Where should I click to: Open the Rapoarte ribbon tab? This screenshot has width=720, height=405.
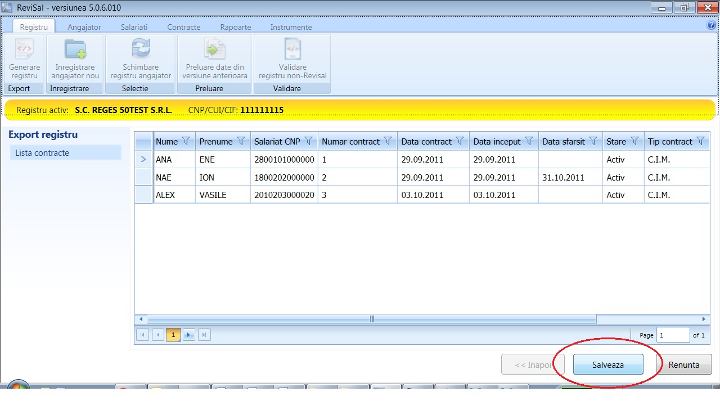pos(236,27)
